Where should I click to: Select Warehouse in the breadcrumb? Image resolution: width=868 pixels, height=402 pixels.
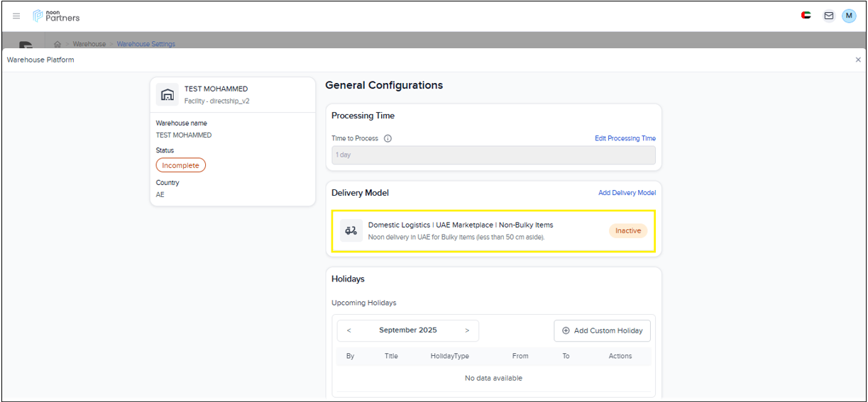point(89,44)
